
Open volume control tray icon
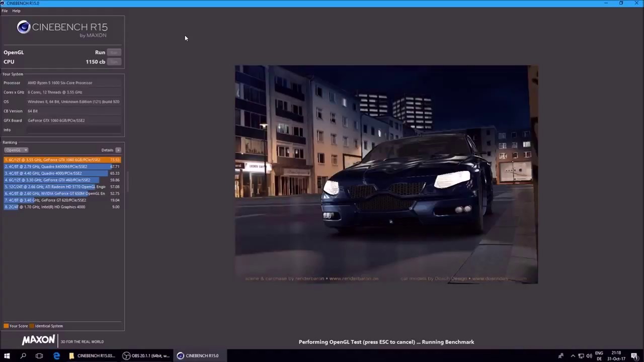(x=589, y=356)
